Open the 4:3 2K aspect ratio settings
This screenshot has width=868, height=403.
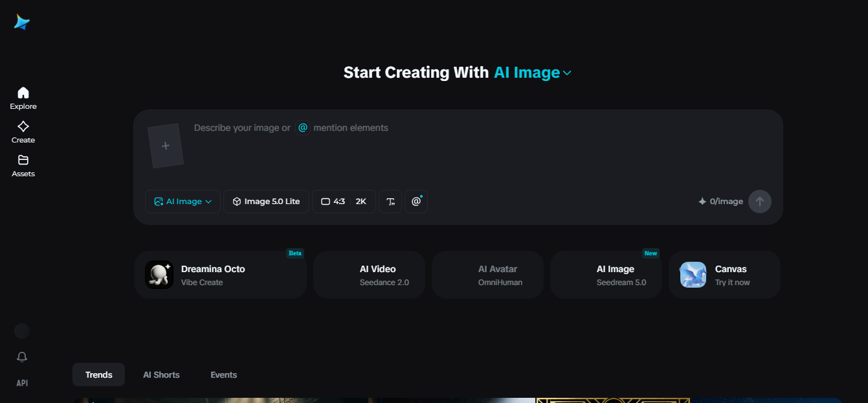(344, 201)
